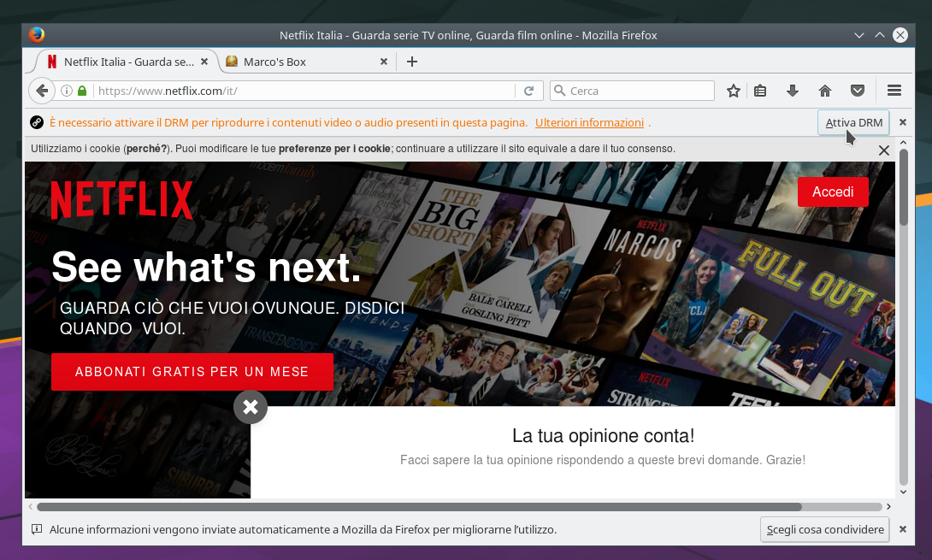Switch to Marco's Box tab
Screen dimensions: 932x560
click(307, 62)
